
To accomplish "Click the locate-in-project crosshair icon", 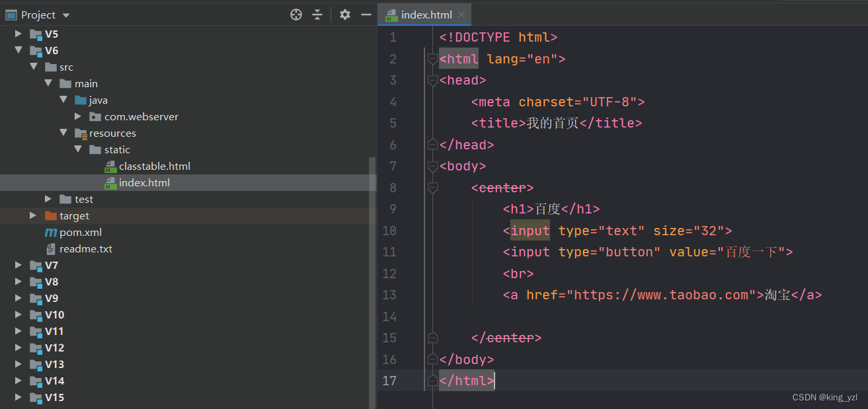I will tap(296, 15).
